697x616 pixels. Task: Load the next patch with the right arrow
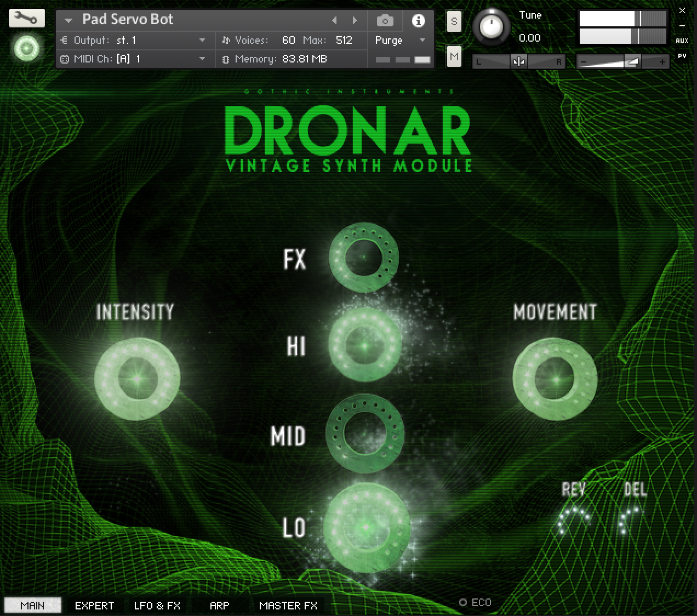[354, 20]
